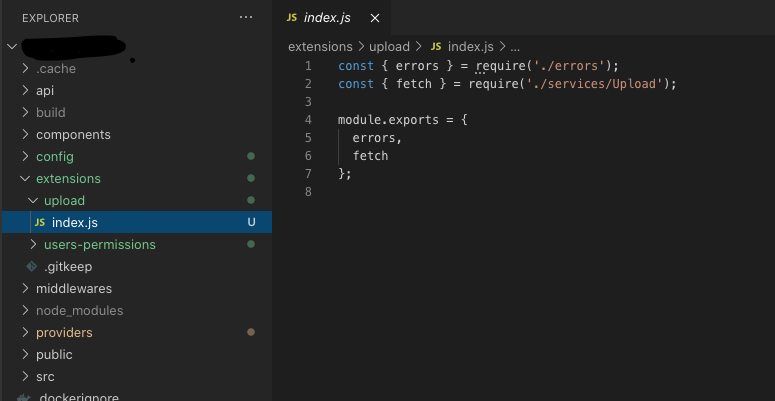Select the config folder name
Viewport: 775px width, 401px height.
point(55,157)
